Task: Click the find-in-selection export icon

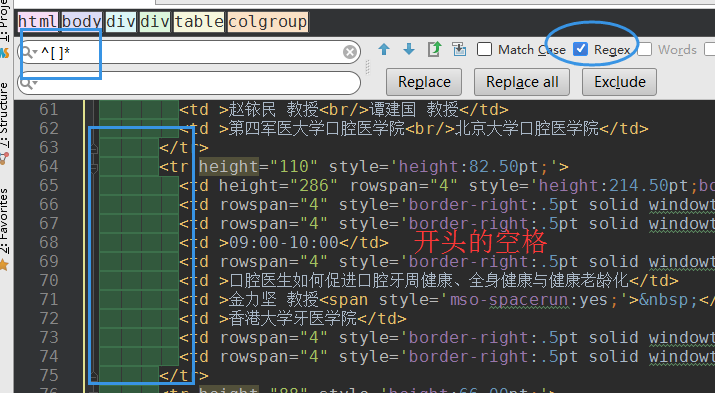Action: click(434, 49)
